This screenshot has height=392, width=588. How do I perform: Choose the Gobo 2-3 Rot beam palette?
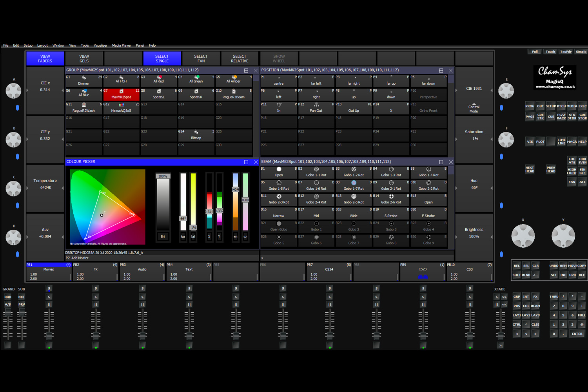(279, 200)
